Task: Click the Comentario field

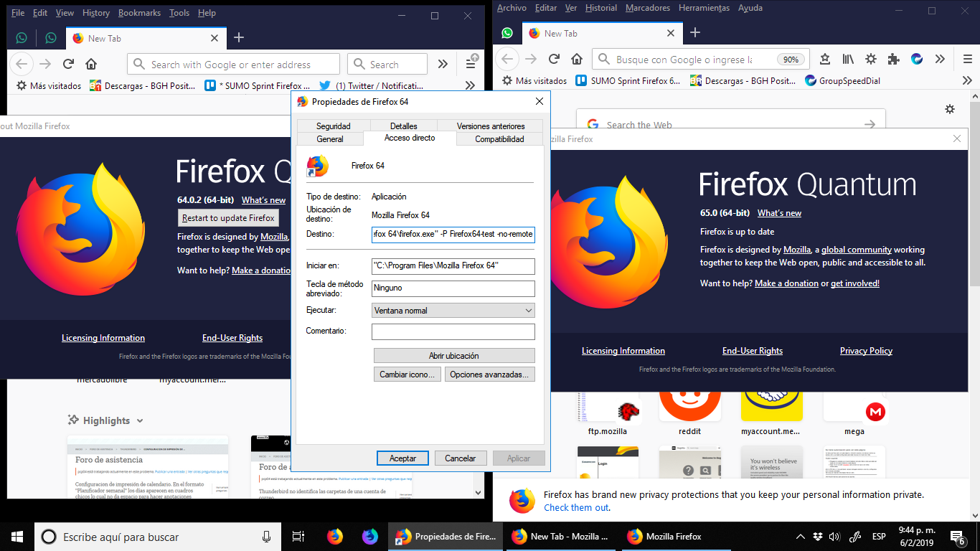Action: pos(453,331)
